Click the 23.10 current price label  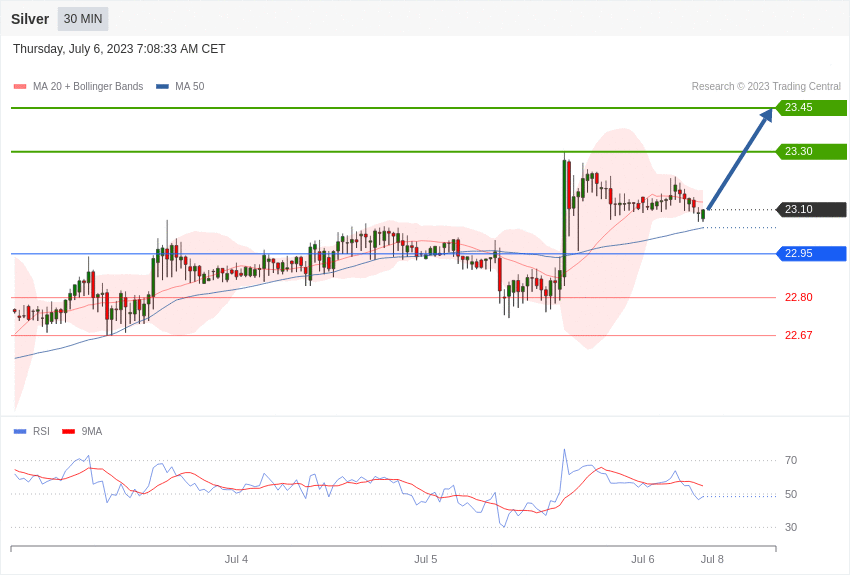click(x=812, y=209)
